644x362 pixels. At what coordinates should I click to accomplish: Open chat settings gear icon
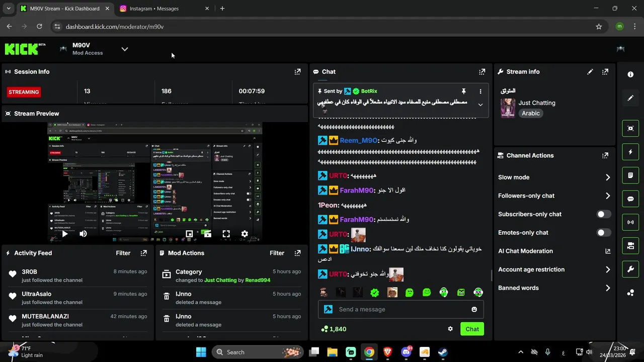[450, 329]
